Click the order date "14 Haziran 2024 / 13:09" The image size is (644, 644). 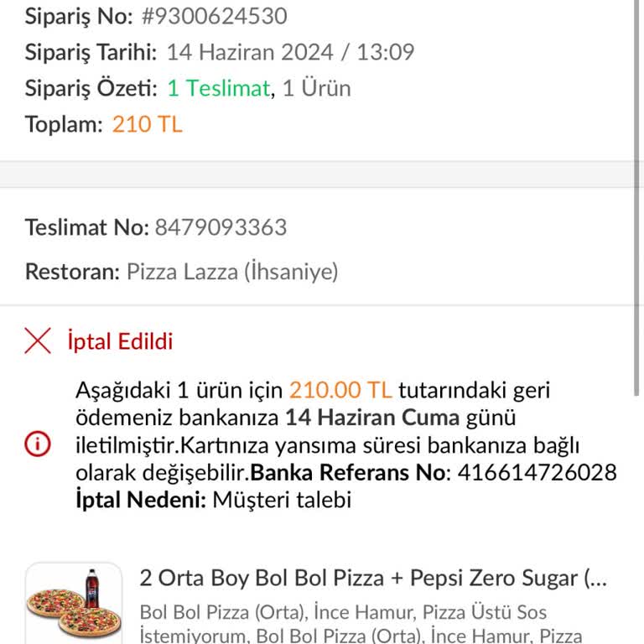290,52
